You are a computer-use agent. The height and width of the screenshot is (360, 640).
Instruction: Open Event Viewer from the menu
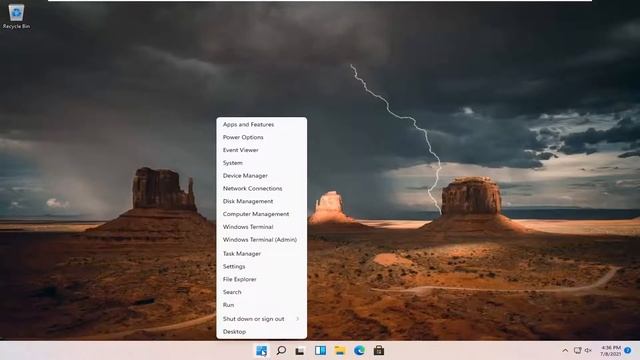262,150
